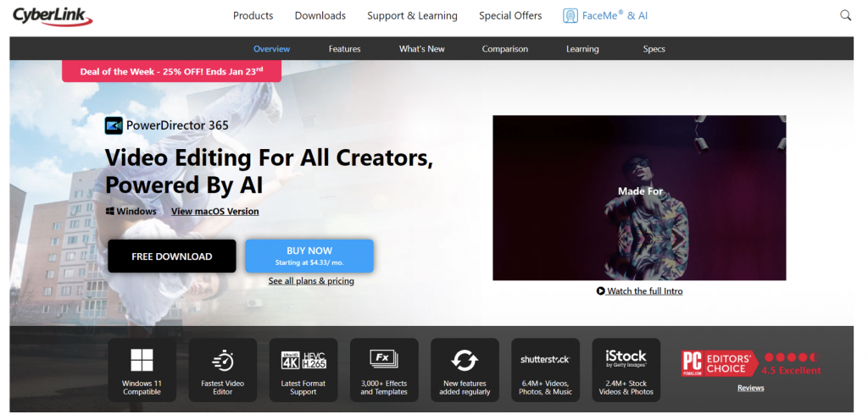
Task: Open the View macOS Version link
Action: 214,211
